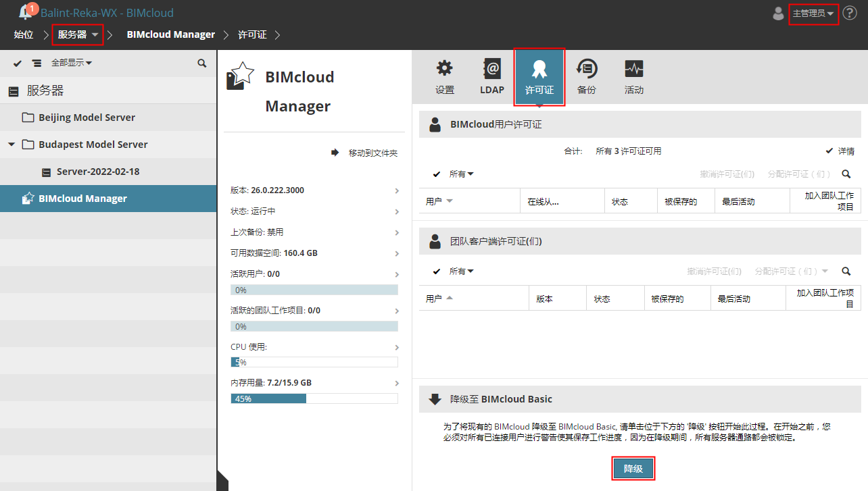Expand the 可用数据空间 row chevron
The width and height of the screenshot is (868, 491).
point(397,254)
